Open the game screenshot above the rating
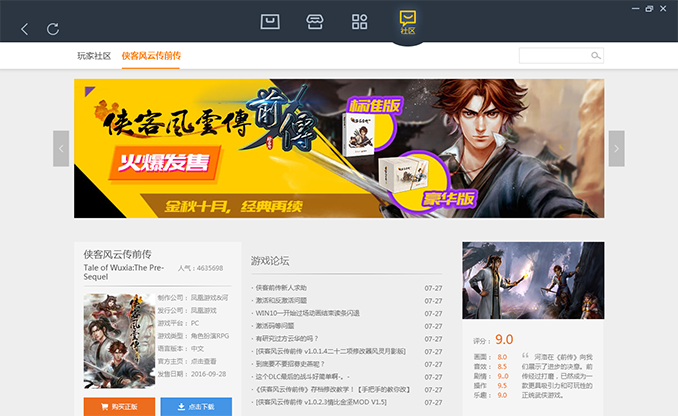Viewport: 678px width, 416px height. point(533,280)
